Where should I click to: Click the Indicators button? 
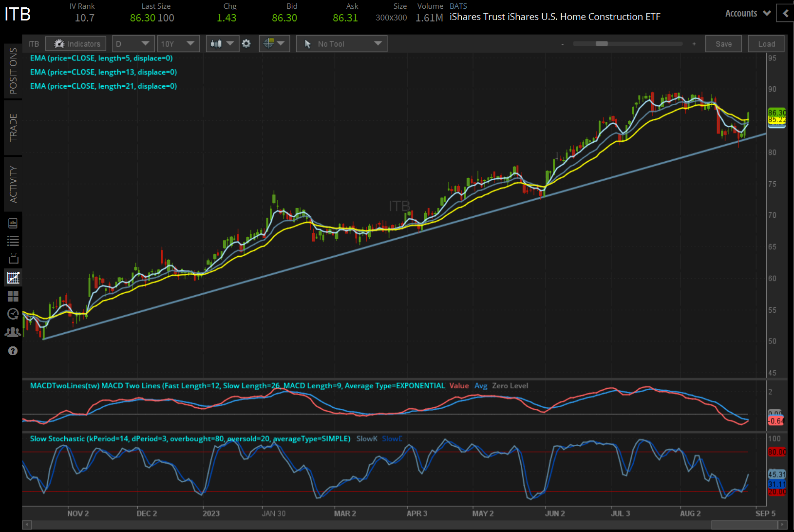pos(76,44)
